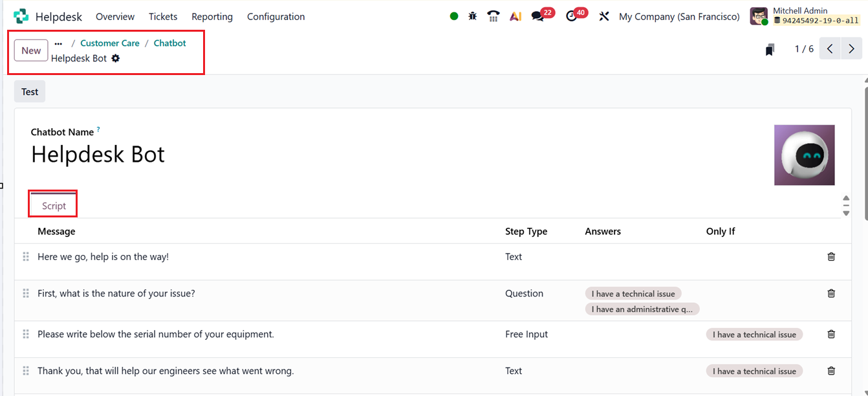Viewport: 868px width, 396px height.
Task: Click the wrench and screwdriver tools icon
Action: click(604, 16)
